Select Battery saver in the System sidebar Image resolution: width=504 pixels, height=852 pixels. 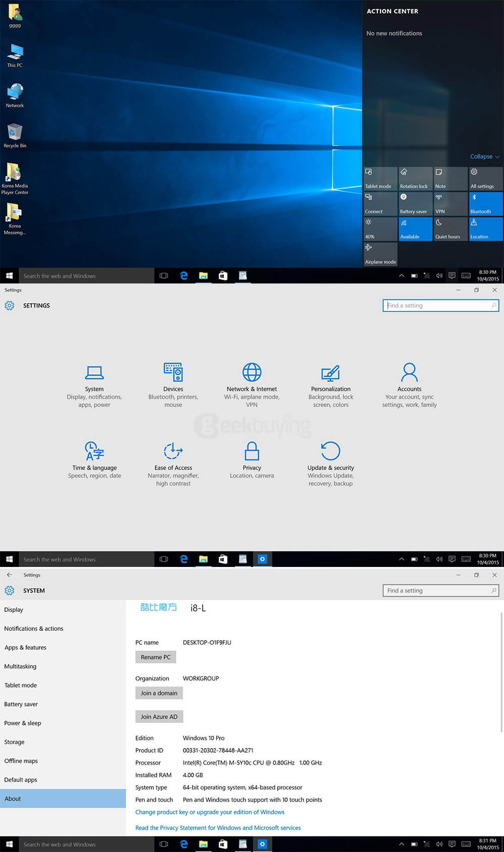(x=63, y=704)
